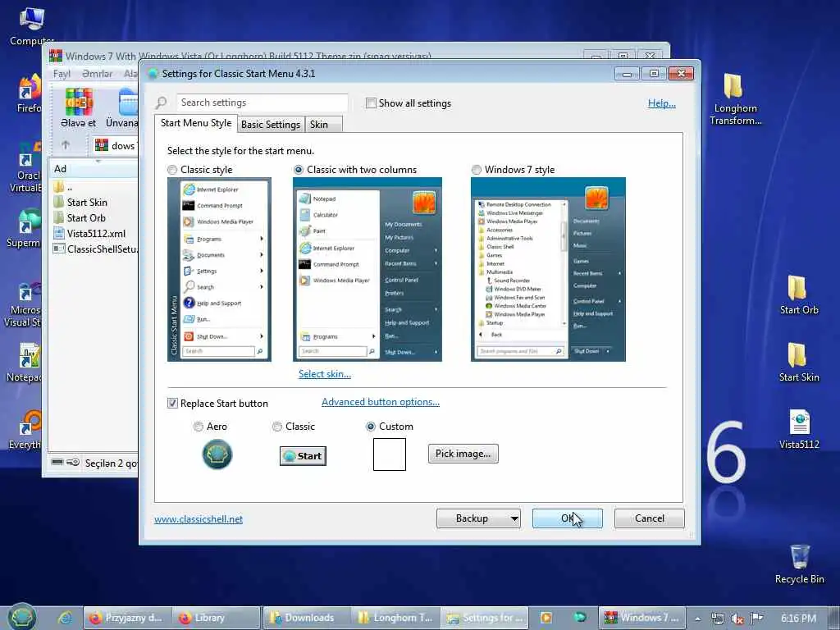The image size is (840, 630).
Task: Click the Action Center flag tray icon
Action: [x=757, y=619]
